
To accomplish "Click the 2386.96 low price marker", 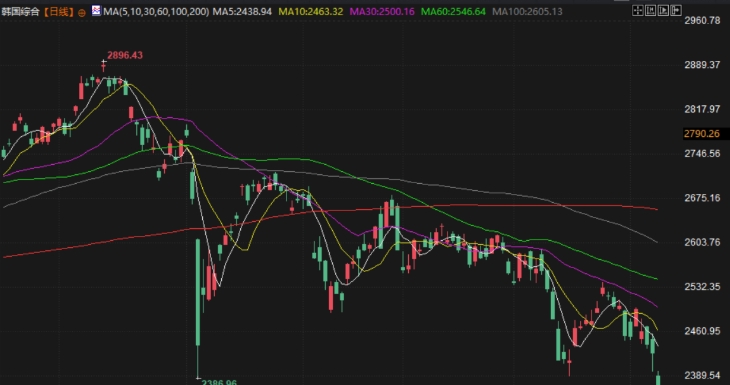I will [219, 382].
